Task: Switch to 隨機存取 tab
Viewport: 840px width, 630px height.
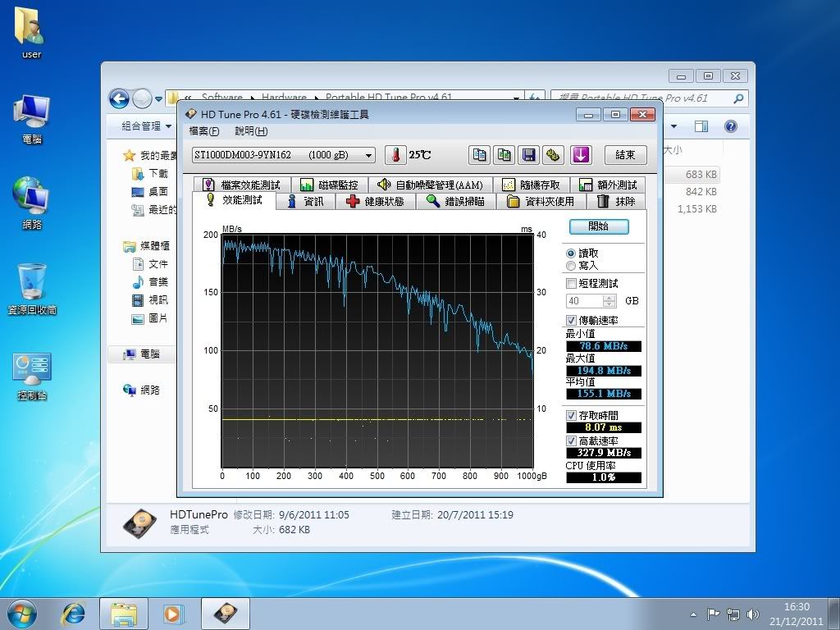Action: click(532, 185)
